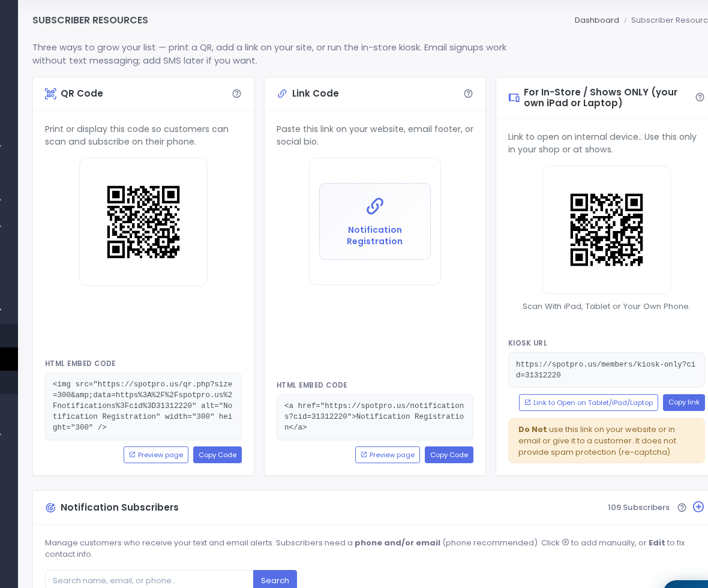Viewport: 708px width, 588px height.
Task: Search subscribers with the Search button
Action: click(x=275, y=580)
